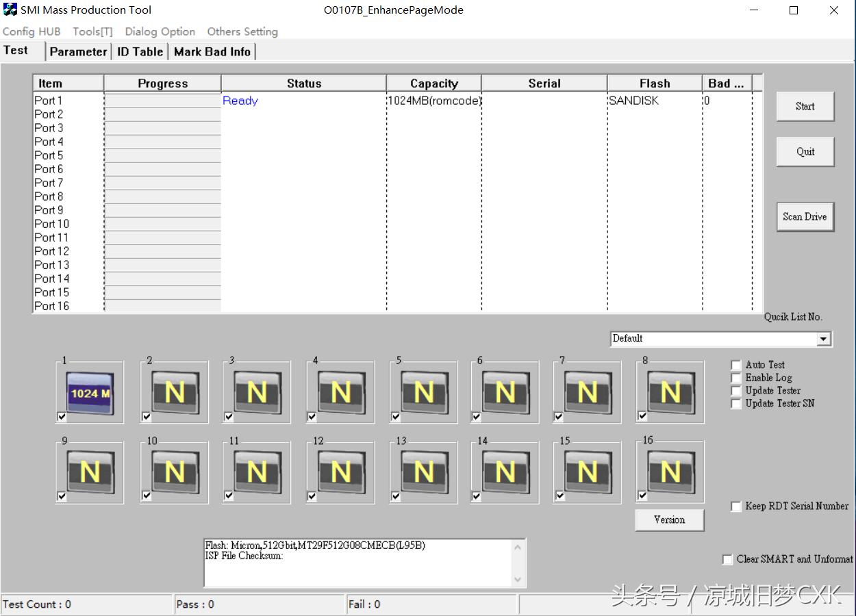The width and height of the screenshot is (856, 616).
Task: Click the port 5 N drive icon
Action: pyautogui.click(x=424, y=393)
